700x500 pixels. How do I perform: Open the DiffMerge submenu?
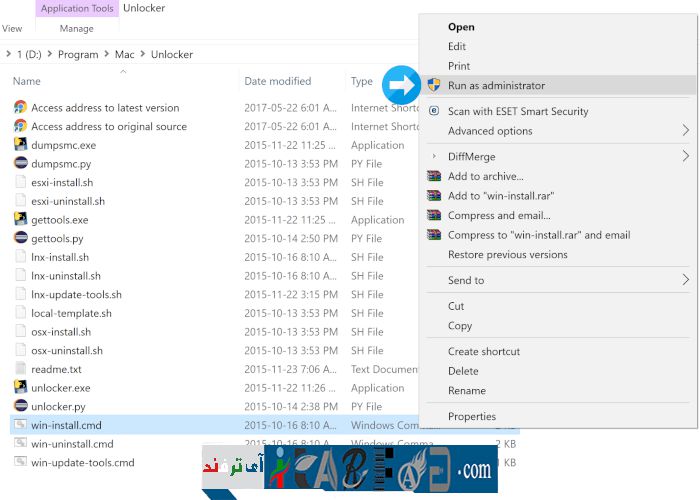685,156
